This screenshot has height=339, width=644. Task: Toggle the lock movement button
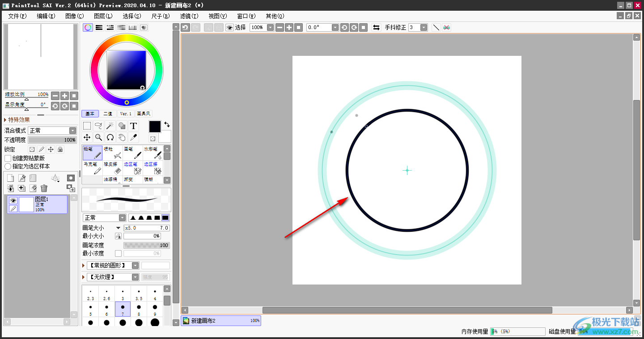pos(51,149)
